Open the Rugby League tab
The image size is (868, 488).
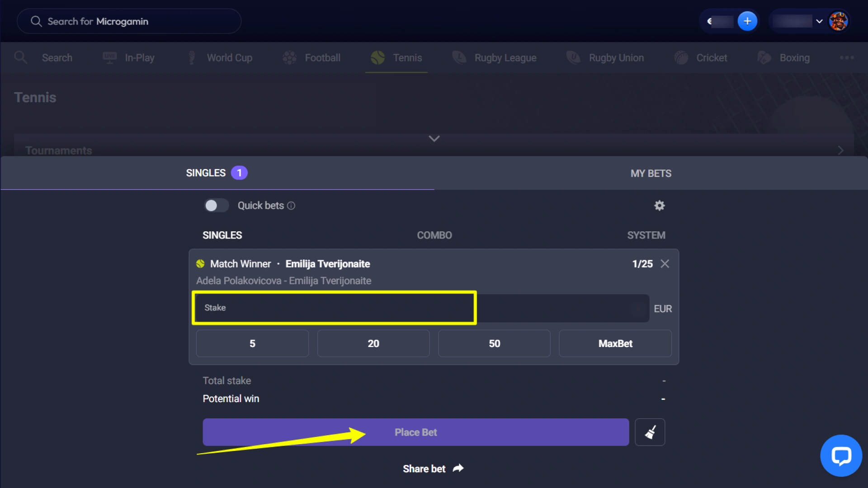[x=505, y=58]
